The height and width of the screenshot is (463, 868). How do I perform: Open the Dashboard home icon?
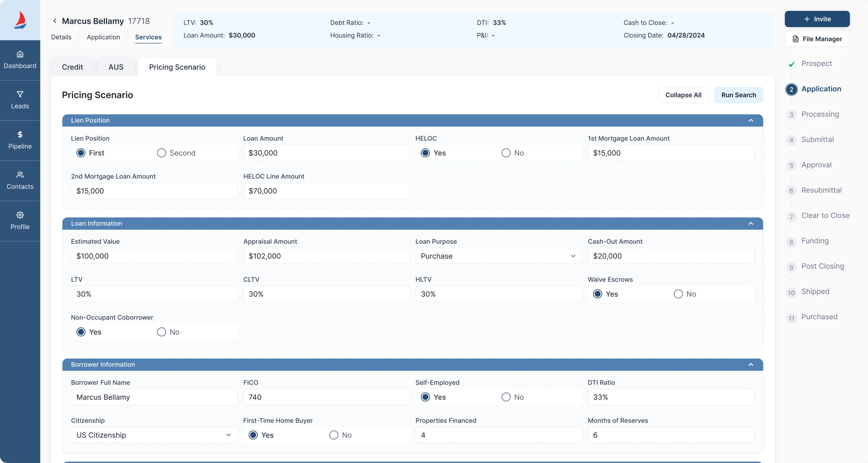click(20, 54)
